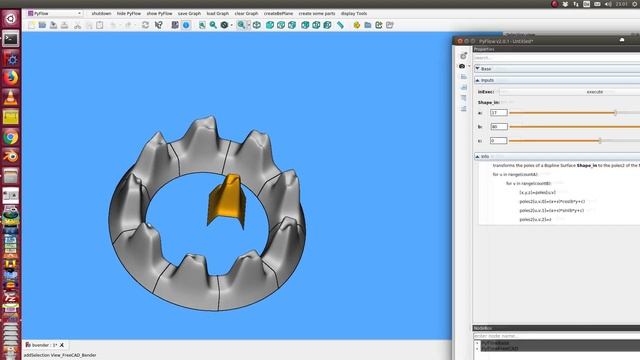This screenshot has height=360, width=640.
Task: Create a new document with the New icon
Action: pos(31,25)
